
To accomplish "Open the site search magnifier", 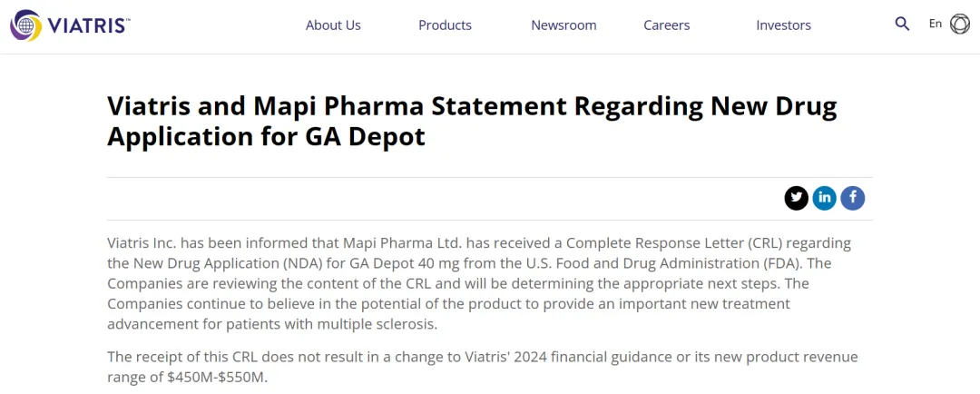I will coord(902,25).
